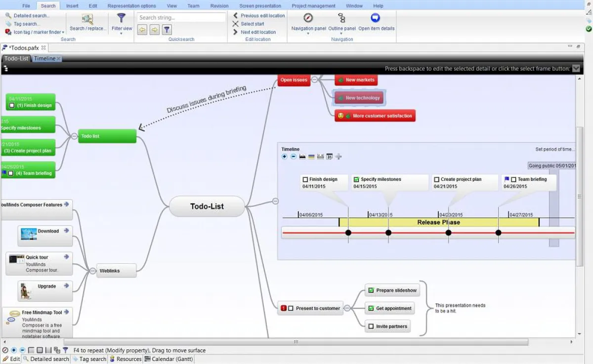The image size is (593, 364).
Task: Click the timeline zoom-in plus icon
Action: [284, 157]
